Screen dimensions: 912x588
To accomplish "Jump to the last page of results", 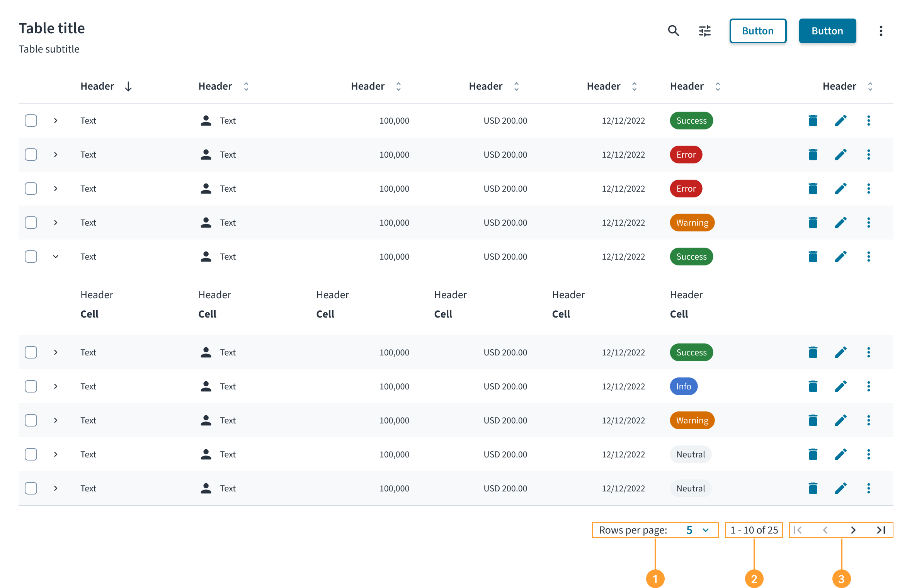I will pyautogui.click(x=881, y=530).
